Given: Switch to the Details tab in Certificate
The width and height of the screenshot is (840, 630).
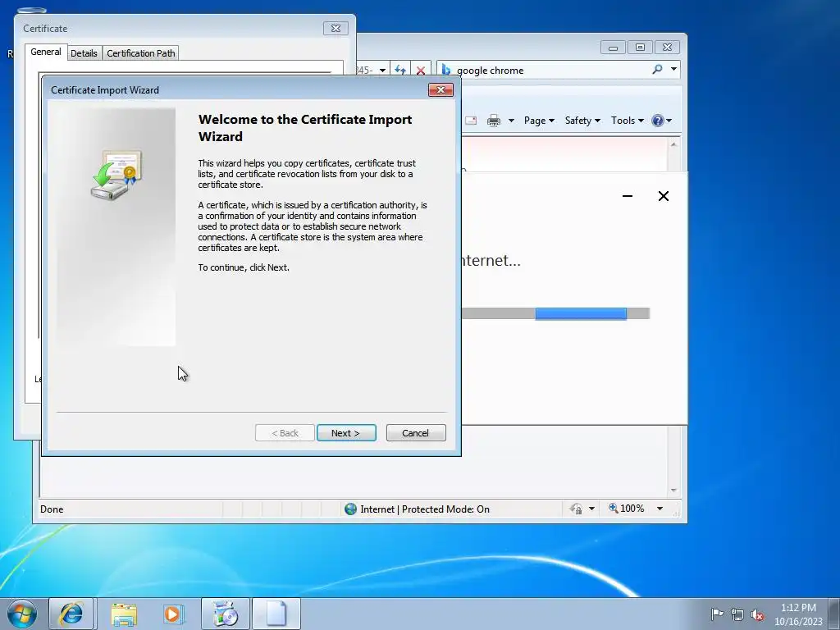Looking at the screenshot, I should pyautogui.click(x=84, y=53).
